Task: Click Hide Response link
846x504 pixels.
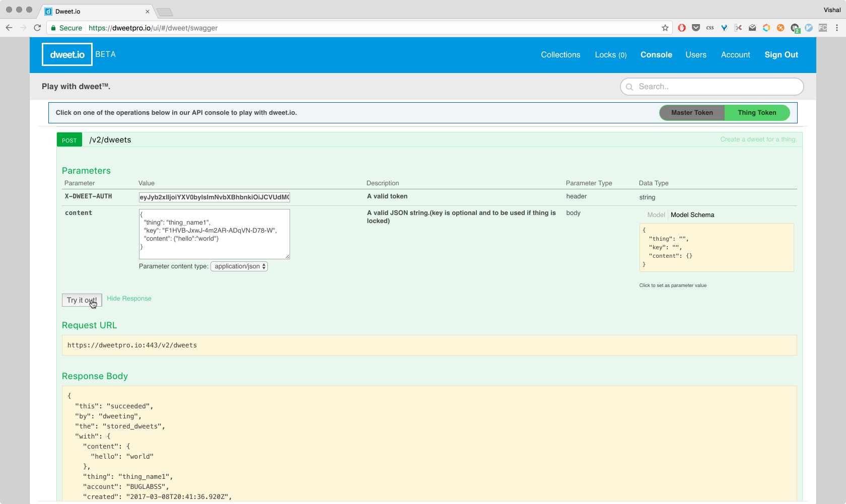Action: pos(129,299)
